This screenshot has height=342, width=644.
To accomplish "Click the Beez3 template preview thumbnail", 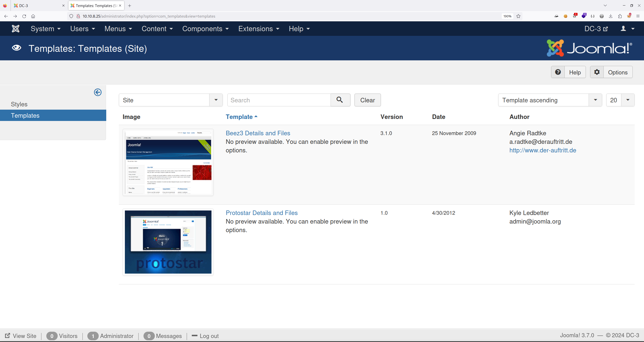I will coord(168,162).
